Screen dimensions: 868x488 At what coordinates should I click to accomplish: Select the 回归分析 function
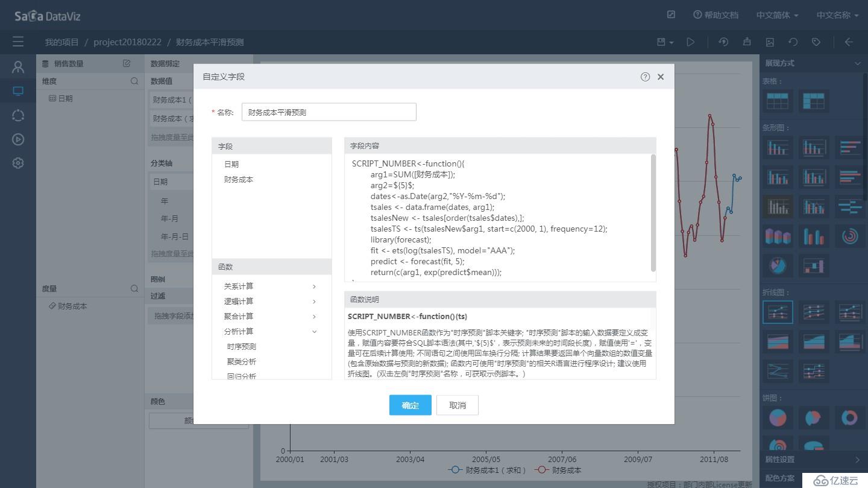[x=242, y=376]
